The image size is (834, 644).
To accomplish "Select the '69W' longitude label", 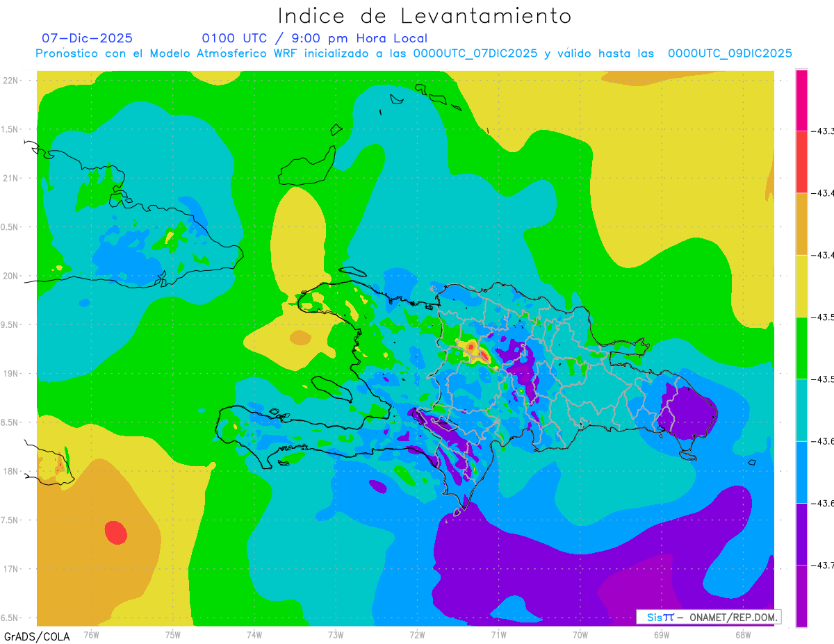I will (662, 634).
